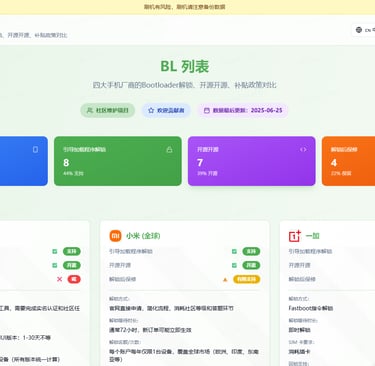Click Xiaomi's 开源开源 row check icon
This screenshot has height=366, width=375.
[x=234, y=265]
